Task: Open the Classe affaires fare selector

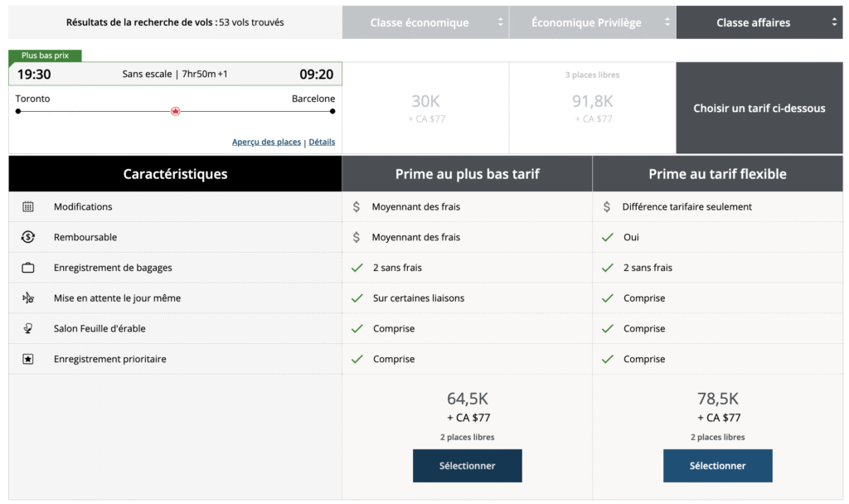Action: [759, 22]
